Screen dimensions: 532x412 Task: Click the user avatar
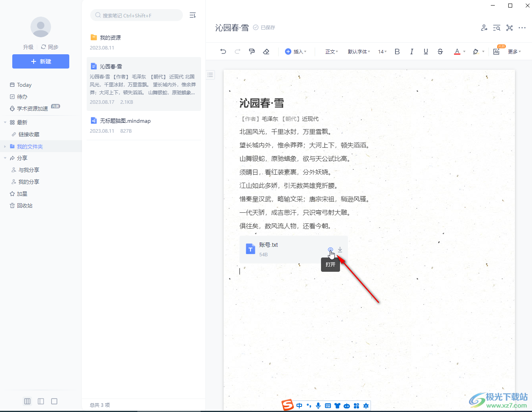[x=41, y=27]
